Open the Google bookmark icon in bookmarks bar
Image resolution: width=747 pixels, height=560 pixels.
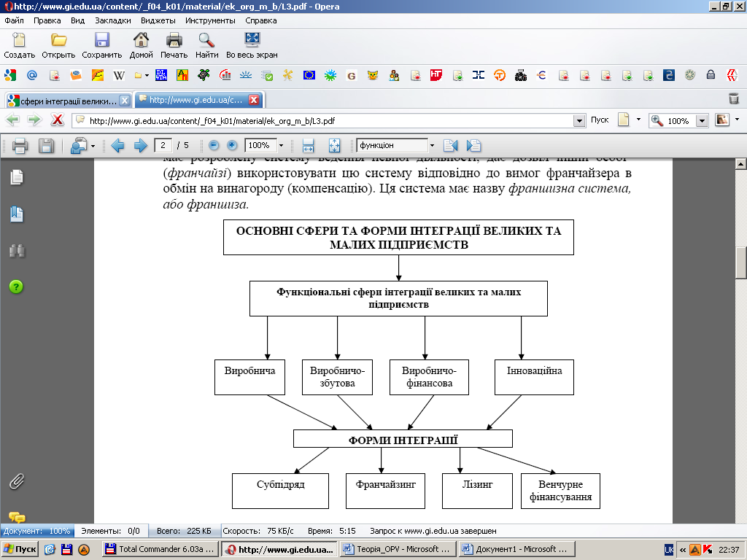coord(10,75)
